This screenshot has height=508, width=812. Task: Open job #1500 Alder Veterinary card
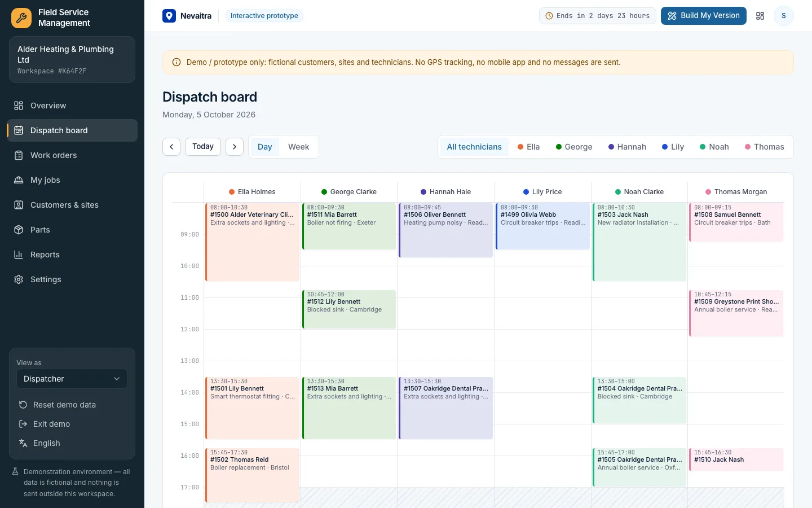(252, 242)
